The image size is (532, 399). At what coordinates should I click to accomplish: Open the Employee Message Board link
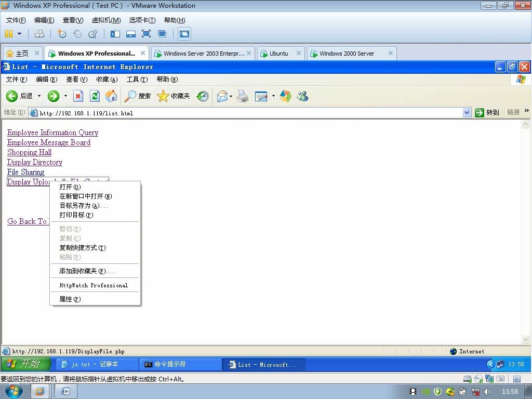49,142
